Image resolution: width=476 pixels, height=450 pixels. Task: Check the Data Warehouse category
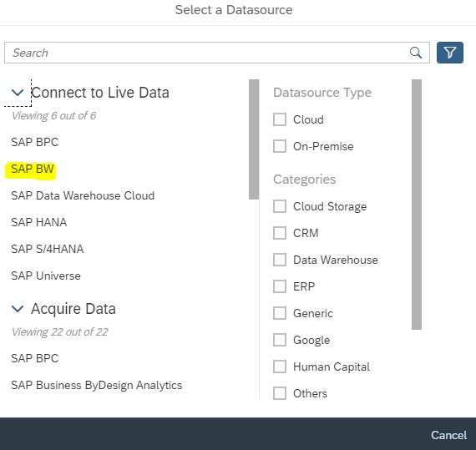279,260
